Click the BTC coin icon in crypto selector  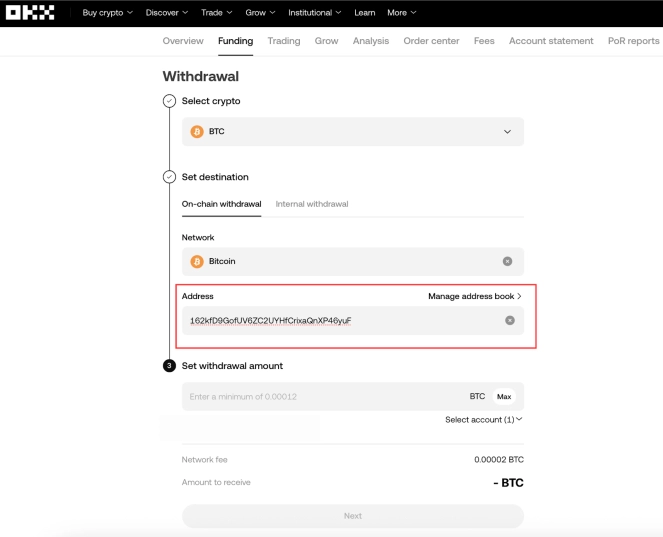[197, 131]
